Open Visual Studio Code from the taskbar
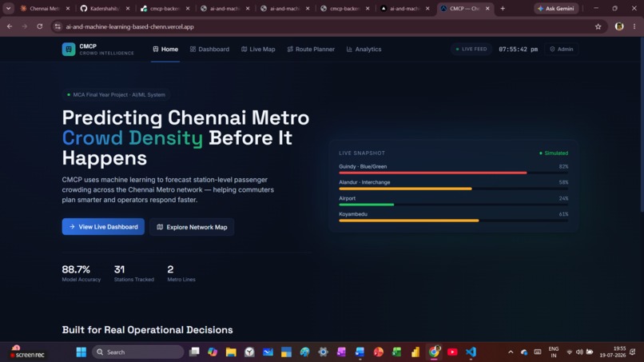This screenshot has width=644, height=362. (471, 352)
